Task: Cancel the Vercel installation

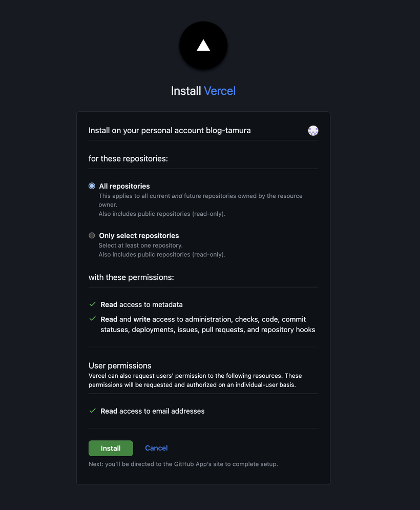Action: coord(156,448)
